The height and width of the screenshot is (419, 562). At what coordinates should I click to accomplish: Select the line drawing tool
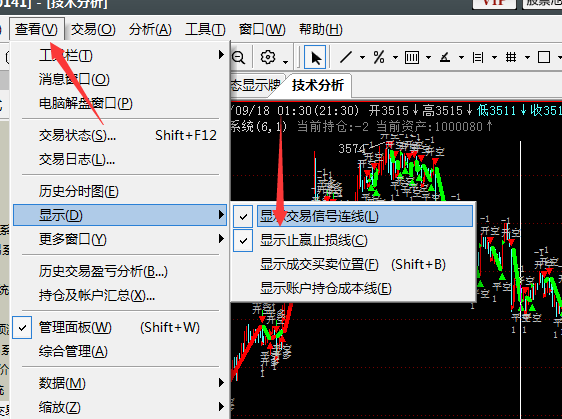(x=346, y=57)
